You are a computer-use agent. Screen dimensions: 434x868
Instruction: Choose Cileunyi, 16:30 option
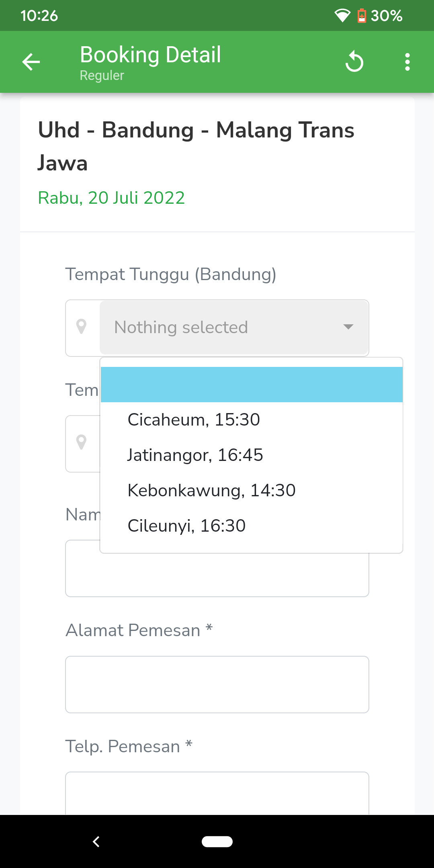[x=186, y=526]
